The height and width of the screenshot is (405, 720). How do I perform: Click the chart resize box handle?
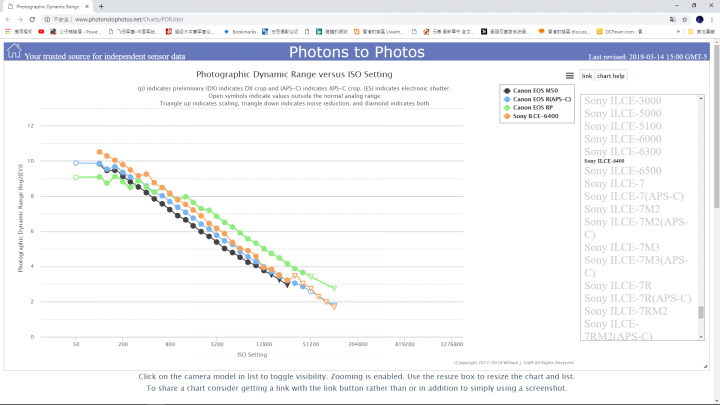(705, 366)
